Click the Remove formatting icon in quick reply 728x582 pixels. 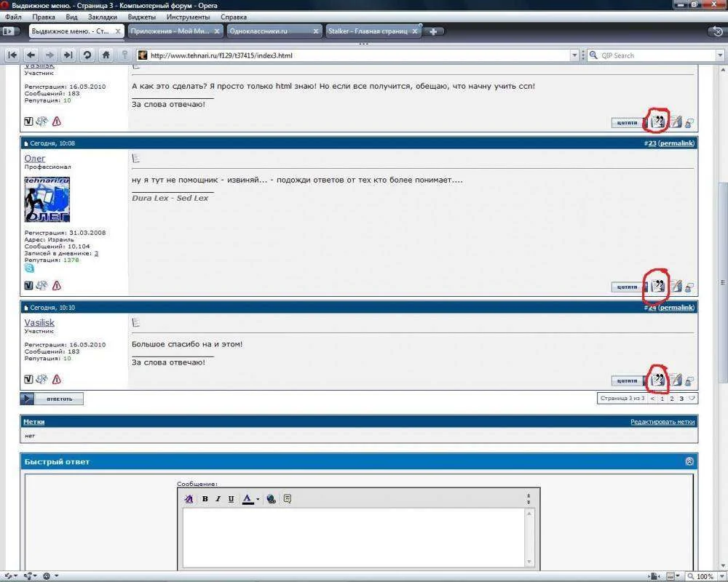click(x=189, y=499)
